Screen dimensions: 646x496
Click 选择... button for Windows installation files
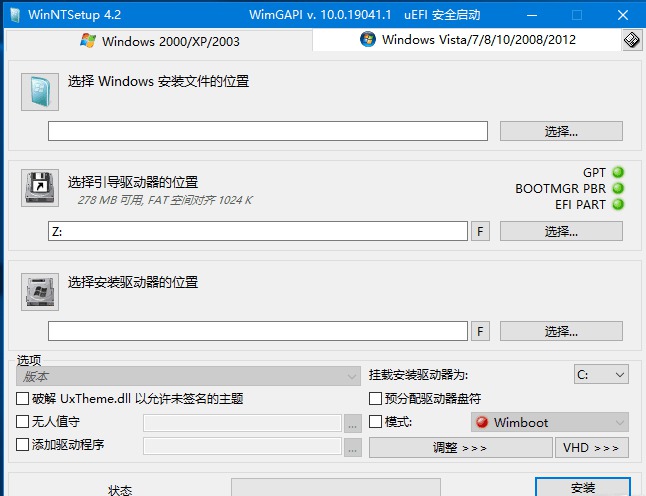point(561,131)
